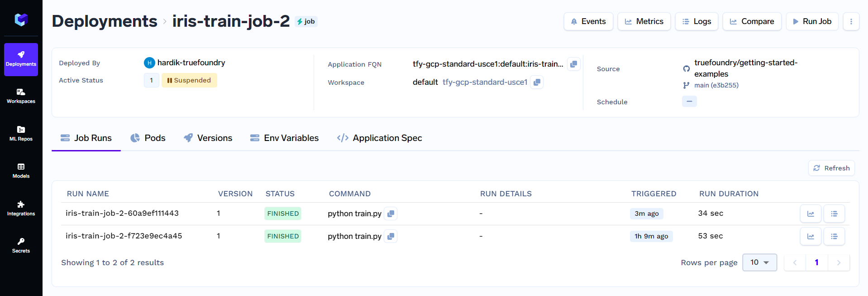Switch to the Job Runs tab

(x=86, y=138)
